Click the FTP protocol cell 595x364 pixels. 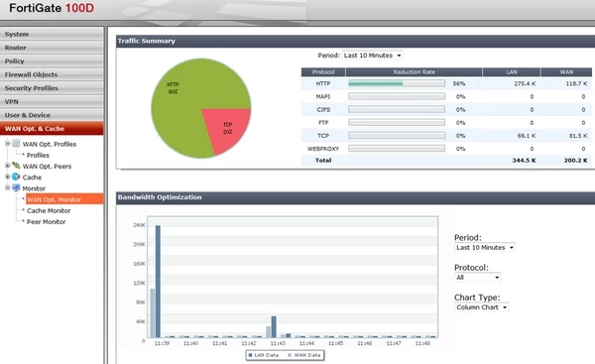[x=323, y=123]
